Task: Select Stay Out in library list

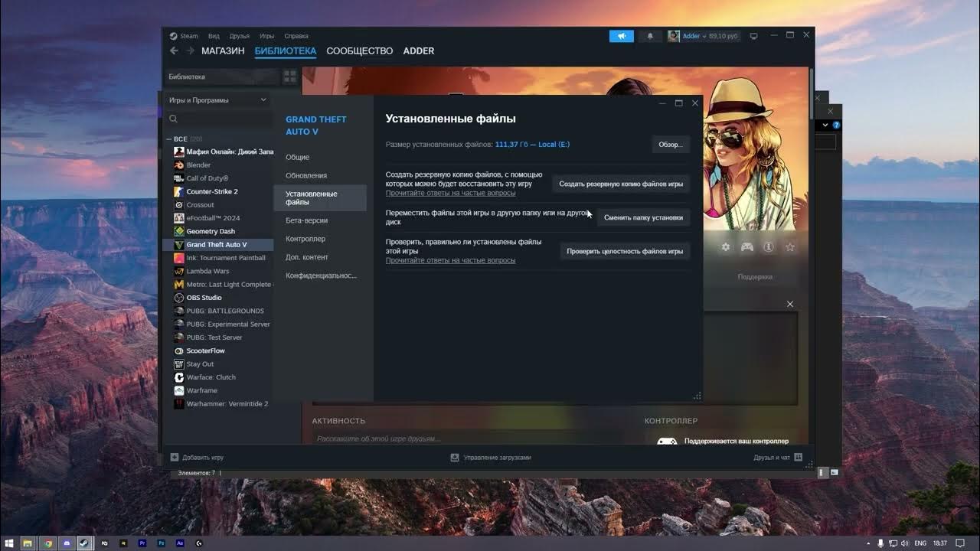Action: click(194, 364)
